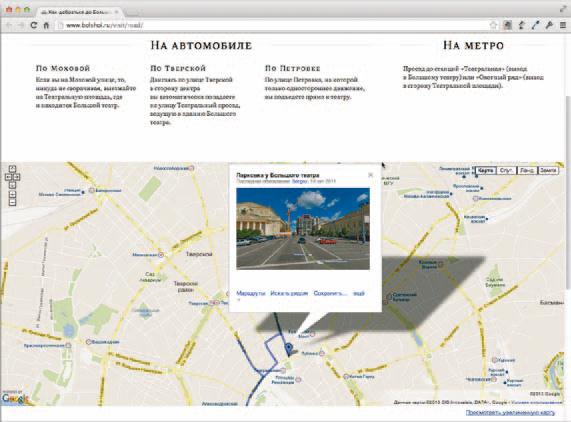Click Баррикадная metro station marker

pyautogui.click(x=88, y=342)
